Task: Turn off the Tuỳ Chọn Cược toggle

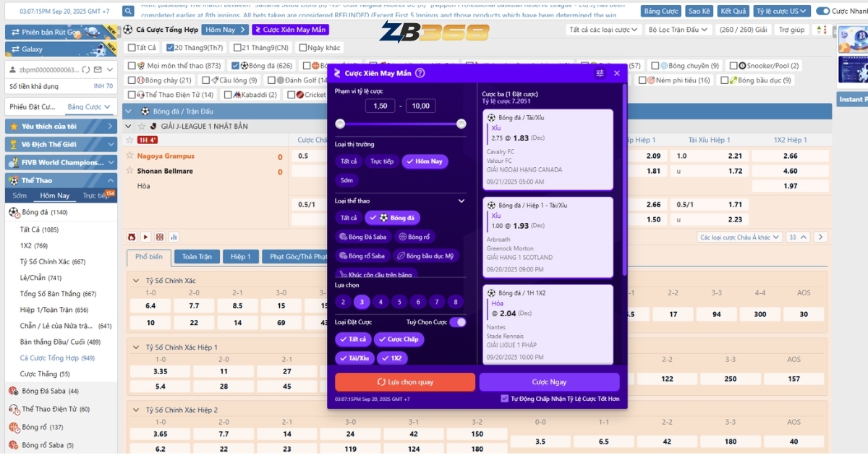Action: coord(457,322)
